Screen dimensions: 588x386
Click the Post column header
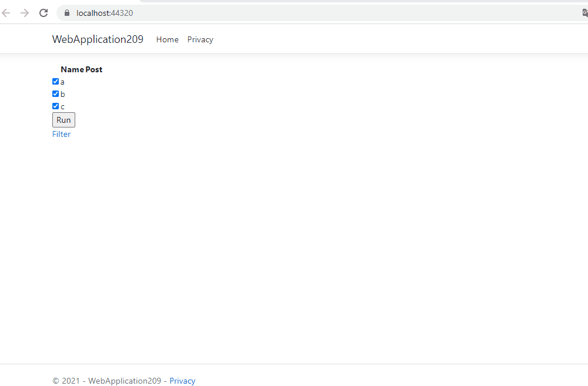[x=94, y=69]
